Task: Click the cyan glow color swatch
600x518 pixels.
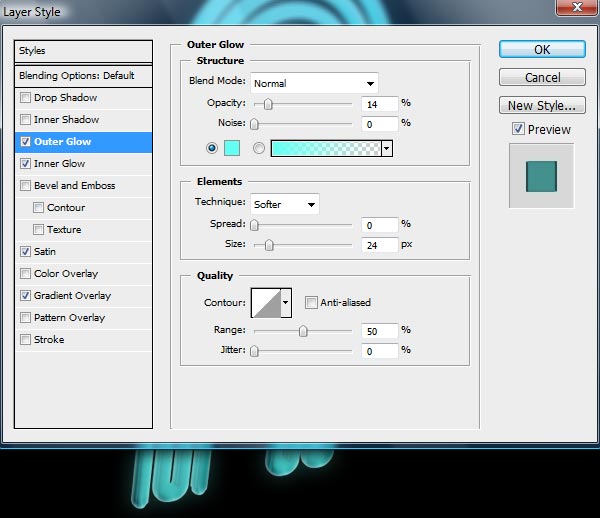Action: click(x=232, y=148)
